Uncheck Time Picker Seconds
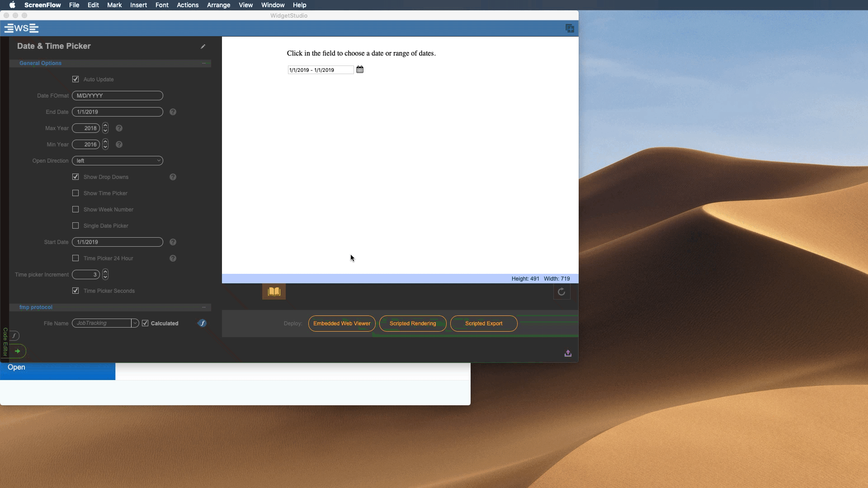The width and height of the screenshot is (868, 488). click(75, 291)
